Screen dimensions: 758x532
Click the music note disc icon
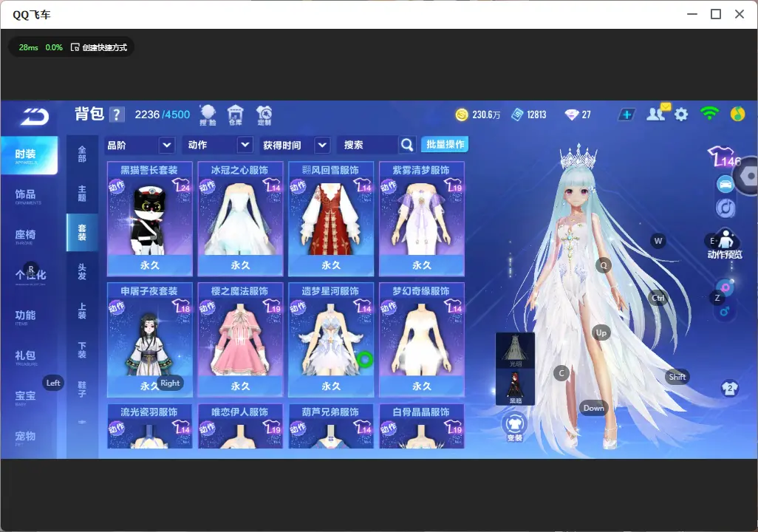tap(725, 208)
